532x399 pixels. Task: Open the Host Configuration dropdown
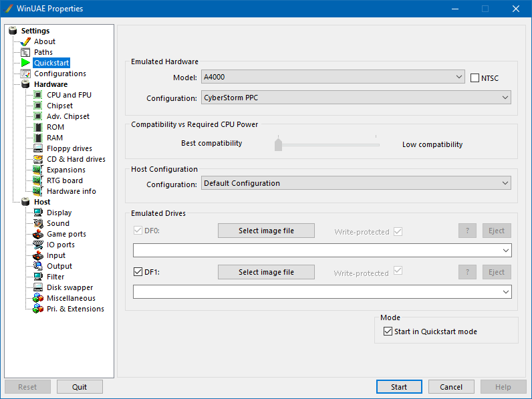(356, 183)
